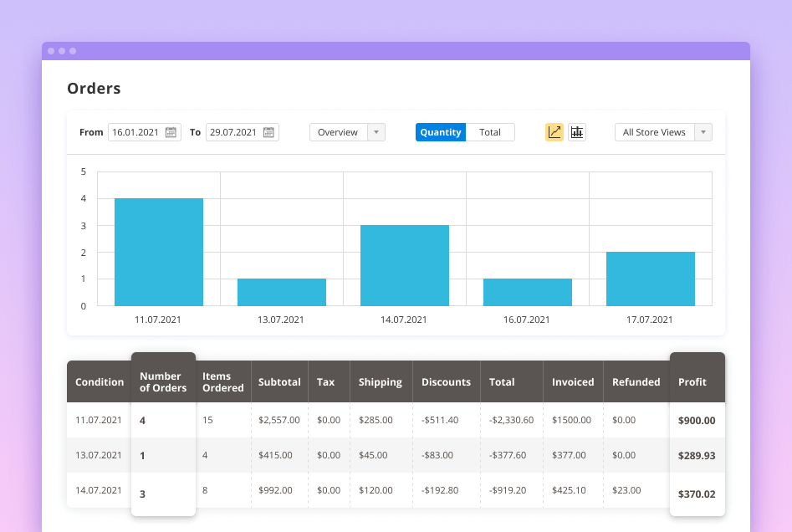Click the 17.07.2021 chart bar

(x=650, y=279)
